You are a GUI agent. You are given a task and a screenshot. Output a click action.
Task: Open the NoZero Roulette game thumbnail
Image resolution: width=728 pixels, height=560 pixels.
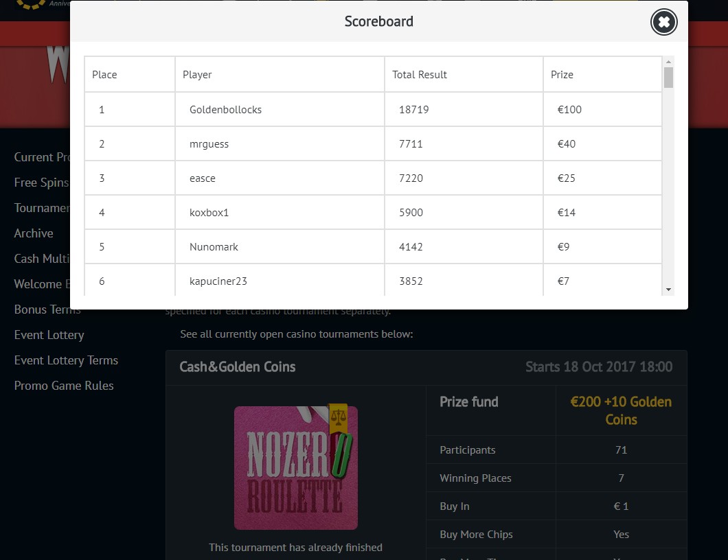295,467
